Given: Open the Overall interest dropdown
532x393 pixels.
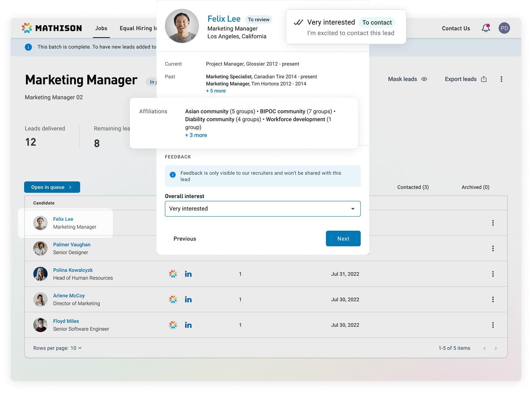Looking at the screenshot, I should [262, 209].
